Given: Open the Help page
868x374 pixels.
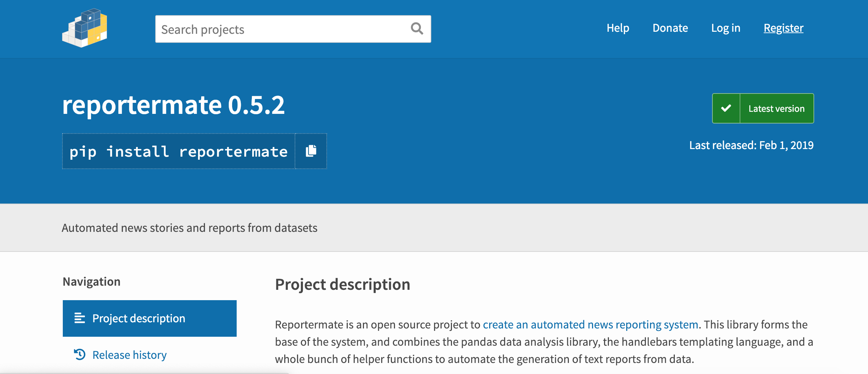Looking at the screenshot, I should point(618,28).
